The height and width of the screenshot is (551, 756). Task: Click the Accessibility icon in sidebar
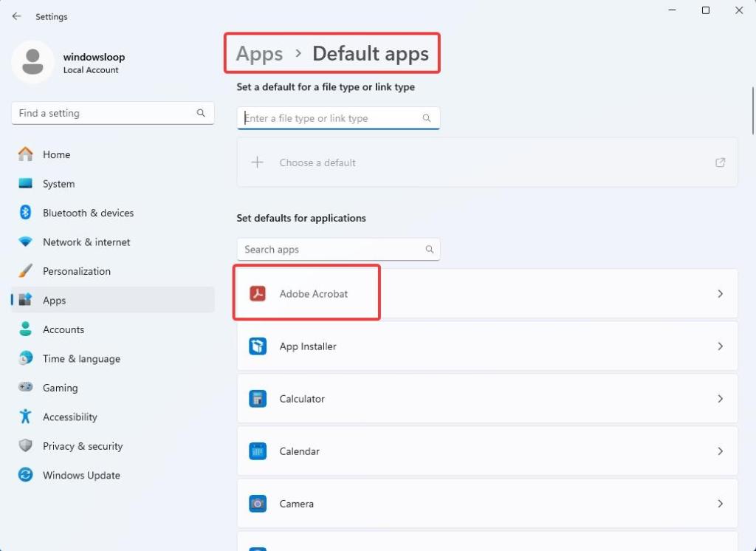[x=24, y=417]
